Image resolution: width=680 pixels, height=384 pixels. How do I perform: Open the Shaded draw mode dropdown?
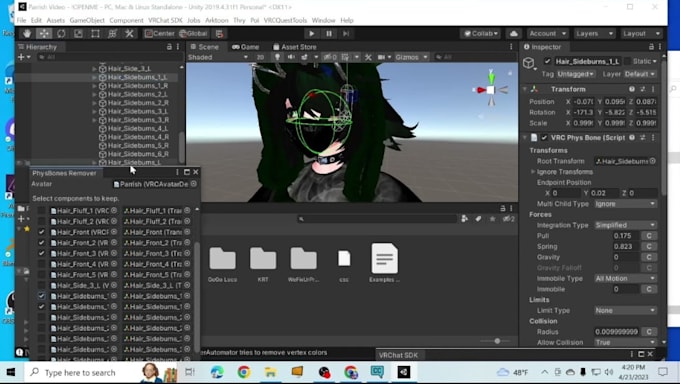[x=218, y=57]
